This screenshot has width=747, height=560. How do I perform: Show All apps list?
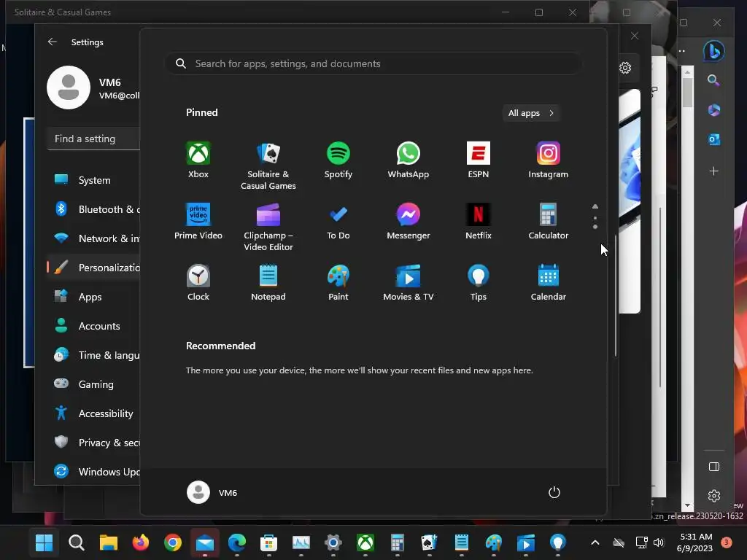click(x=531, y=113)
